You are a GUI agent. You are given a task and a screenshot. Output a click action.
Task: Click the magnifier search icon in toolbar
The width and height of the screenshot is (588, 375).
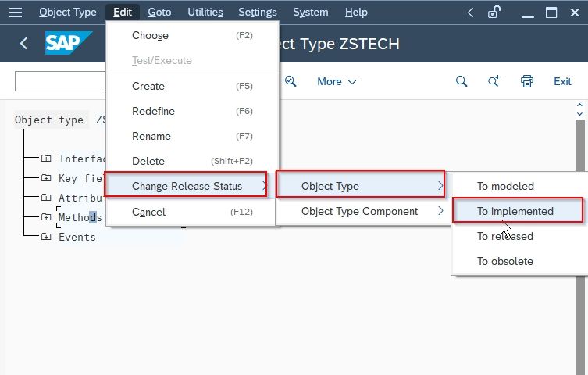pyautogui.click(x=461, y=81)
